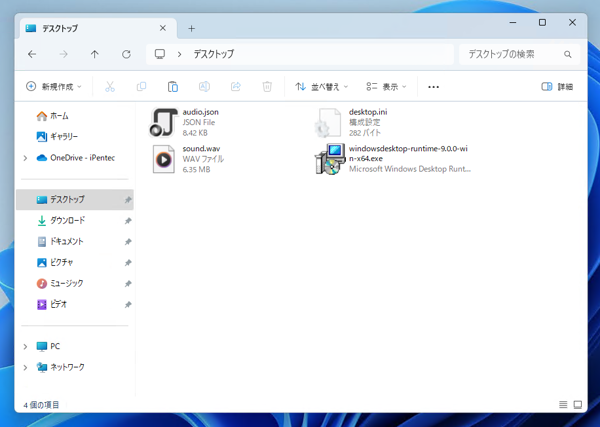Viewport: 600px width, 427px height.
Task: Click the sound.wav file name
Action: 201,148
